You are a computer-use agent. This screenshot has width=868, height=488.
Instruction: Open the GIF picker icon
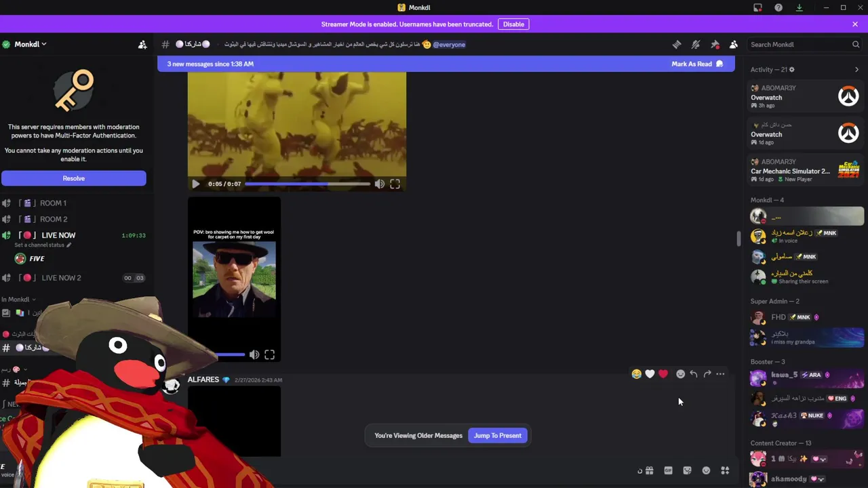pyautogui.click(x=668, y=470)
